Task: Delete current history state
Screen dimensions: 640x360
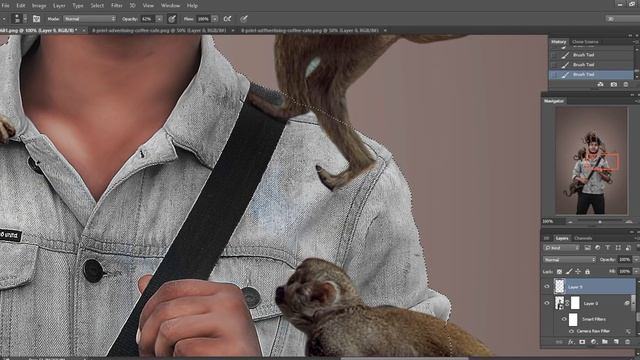Action: pos(626,84)
